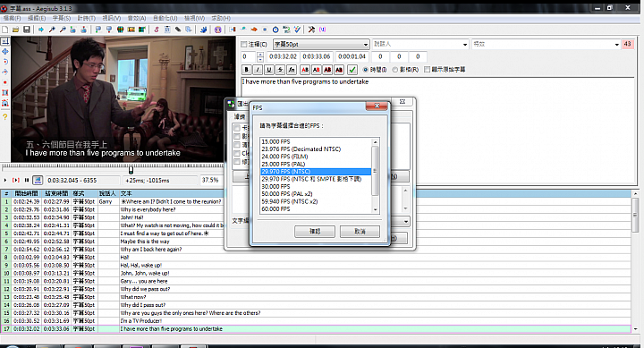This screenshot has width=644, height=348.
Task: Toggle Bold formatting button
Action: click(247, 70)
